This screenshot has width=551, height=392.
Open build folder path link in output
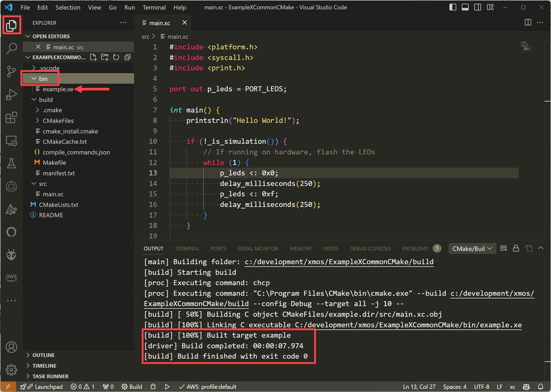click(339, 262)
